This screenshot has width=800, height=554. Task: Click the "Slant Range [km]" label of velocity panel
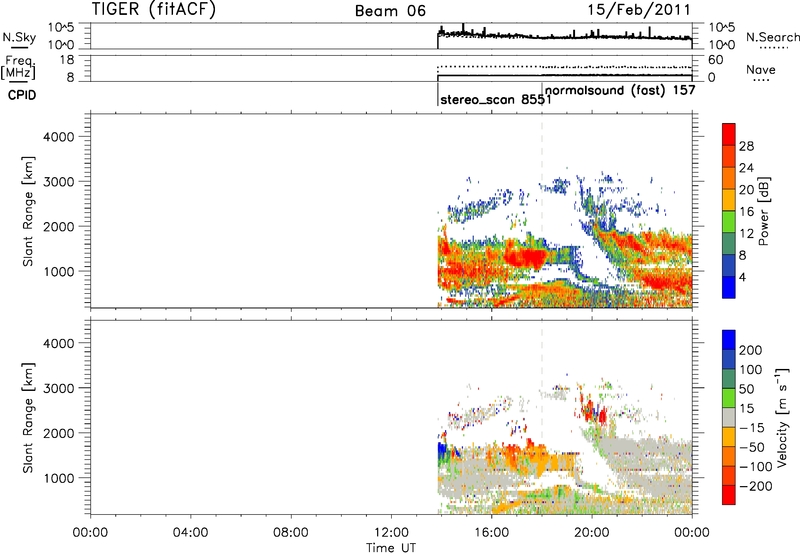(28, 418)
